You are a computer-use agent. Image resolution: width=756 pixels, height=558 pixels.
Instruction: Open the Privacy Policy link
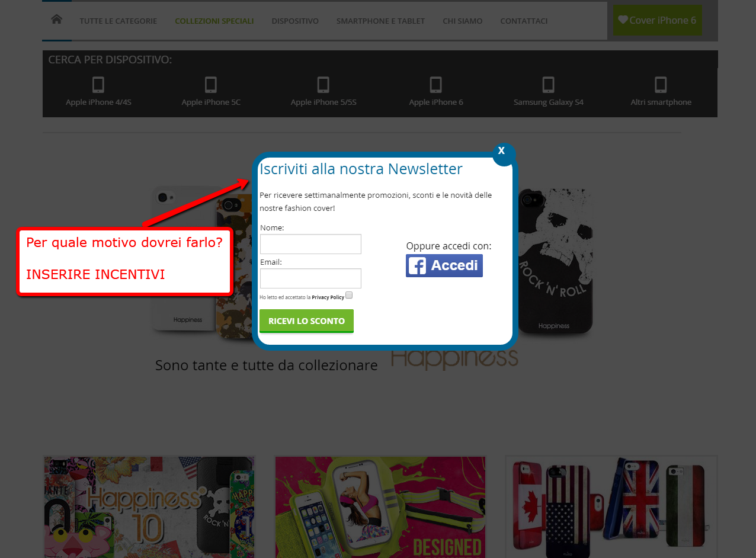(x=328, y=297)
